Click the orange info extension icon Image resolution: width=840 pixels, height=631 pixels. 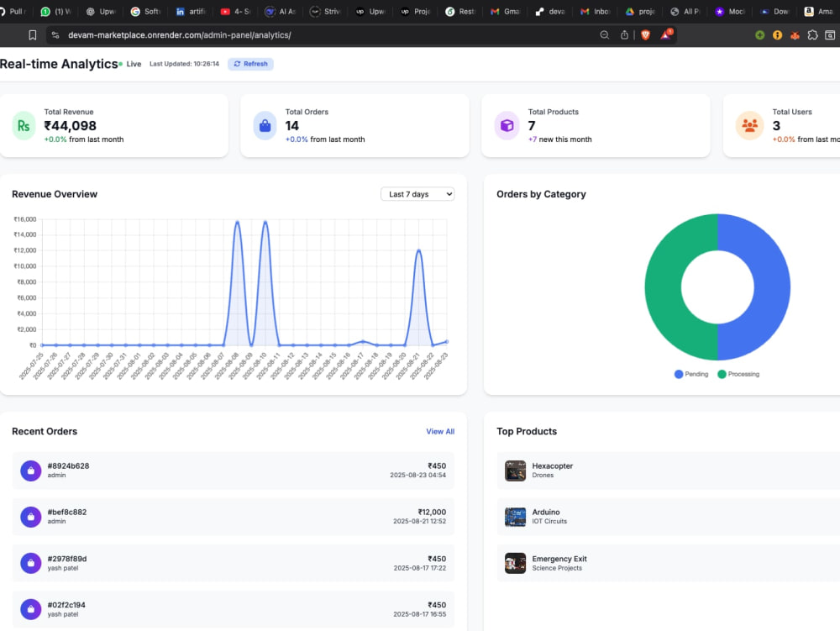pos(777,35)
